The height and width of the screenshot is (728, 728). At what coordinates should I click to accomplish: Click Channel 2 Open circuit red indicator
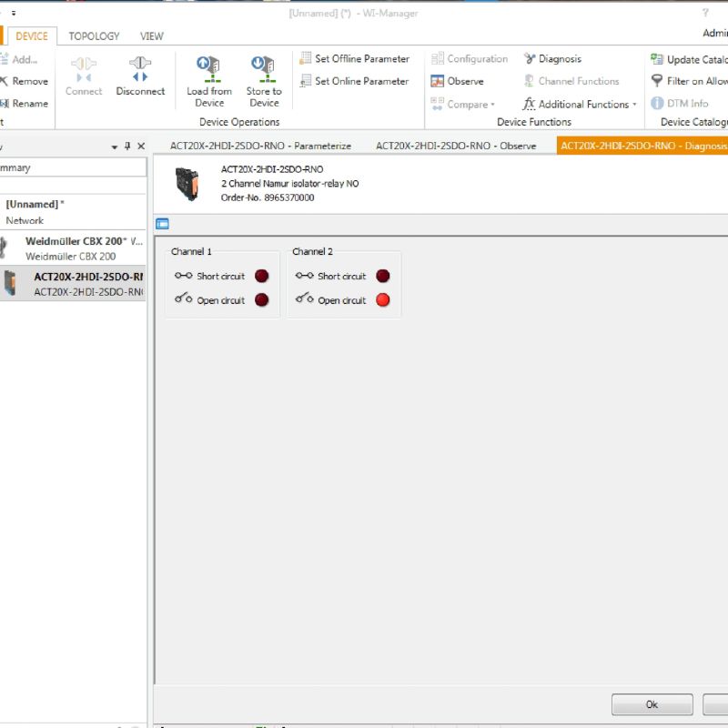pyautogui.click(x=383, y=300)
